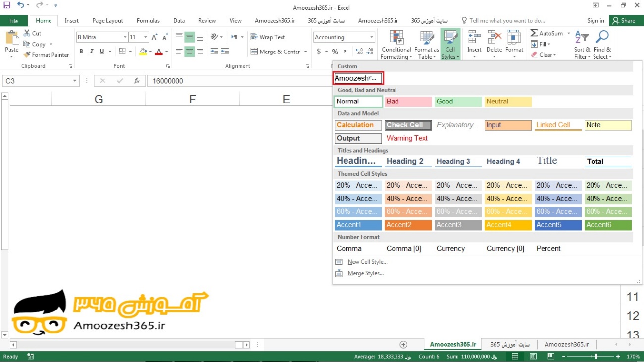Switch to the Page Layout tab
This screenshot has height=362, width=644.
tap(107, 21)
